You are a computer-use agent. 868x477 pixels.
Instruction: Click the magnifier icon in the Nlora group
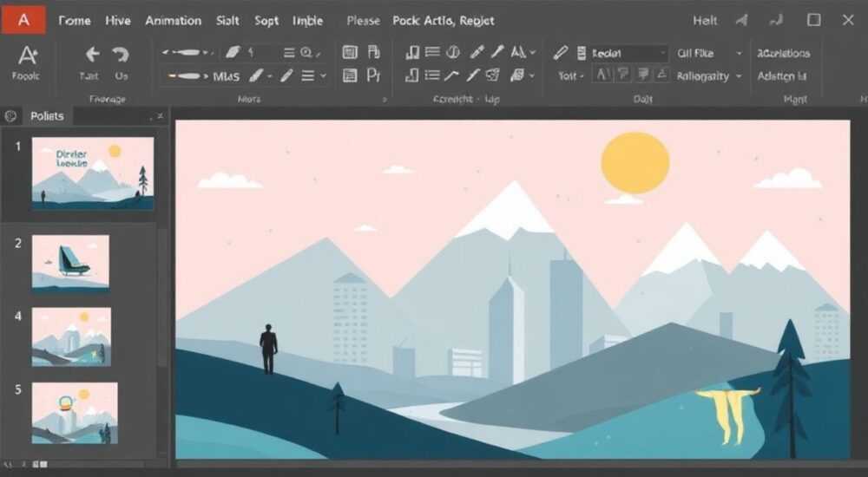[x=306, y=53]
